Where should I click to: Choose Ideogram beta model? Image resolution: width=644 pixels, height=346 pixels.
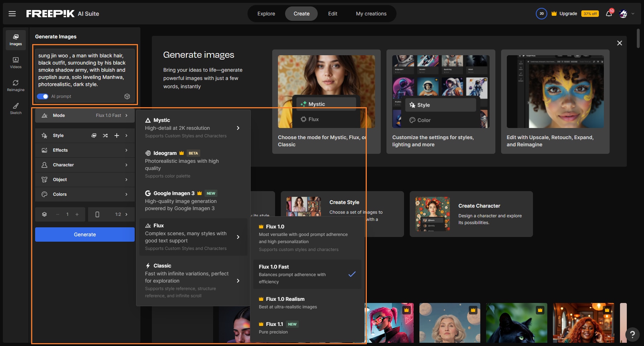pos(193,164)
